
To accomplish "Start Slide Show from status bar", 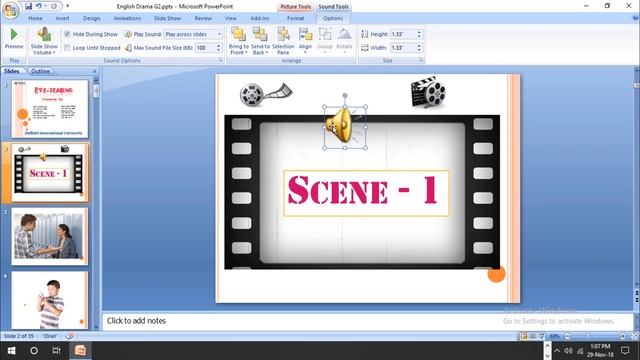I will [x=542, y=336].
